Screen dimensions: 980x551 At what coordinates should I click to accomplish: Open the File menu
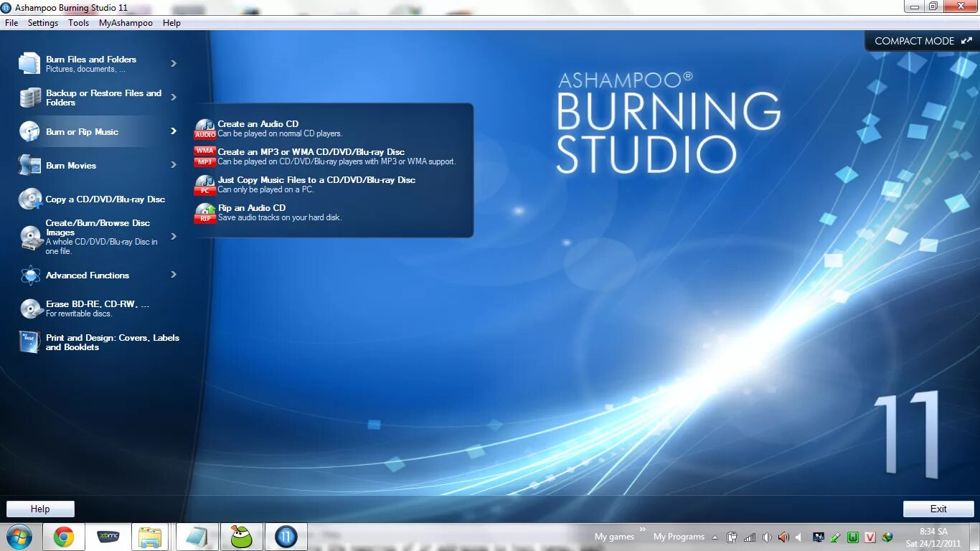pyautogui.click(x=11, y=23)
